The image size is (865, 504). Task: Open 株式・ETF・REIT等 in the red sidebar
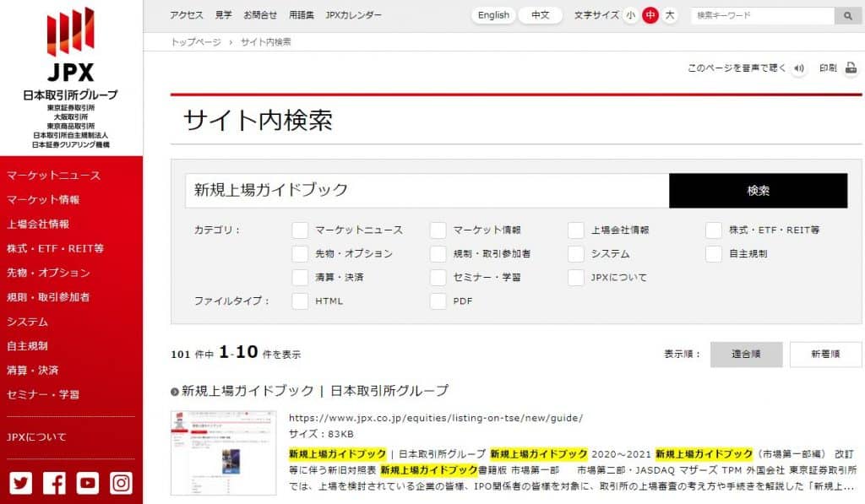(55, 248)
